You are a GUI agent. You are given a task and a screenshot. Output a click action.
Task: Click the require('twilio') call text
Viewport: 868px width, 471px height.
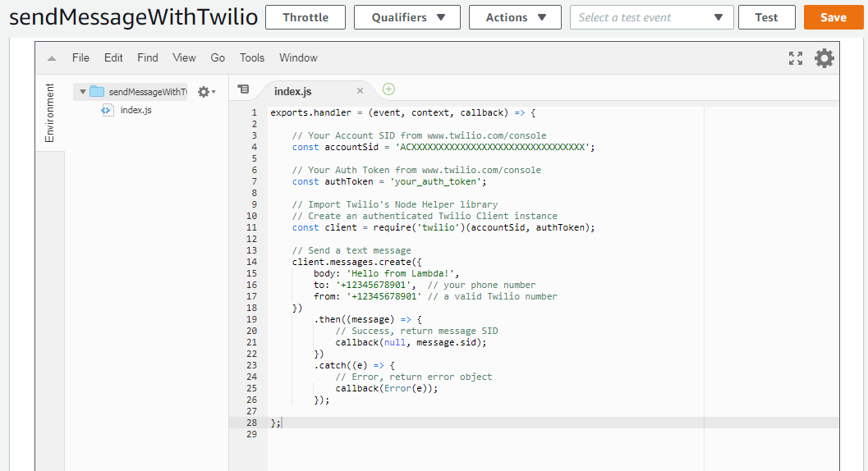pos(419,227)
